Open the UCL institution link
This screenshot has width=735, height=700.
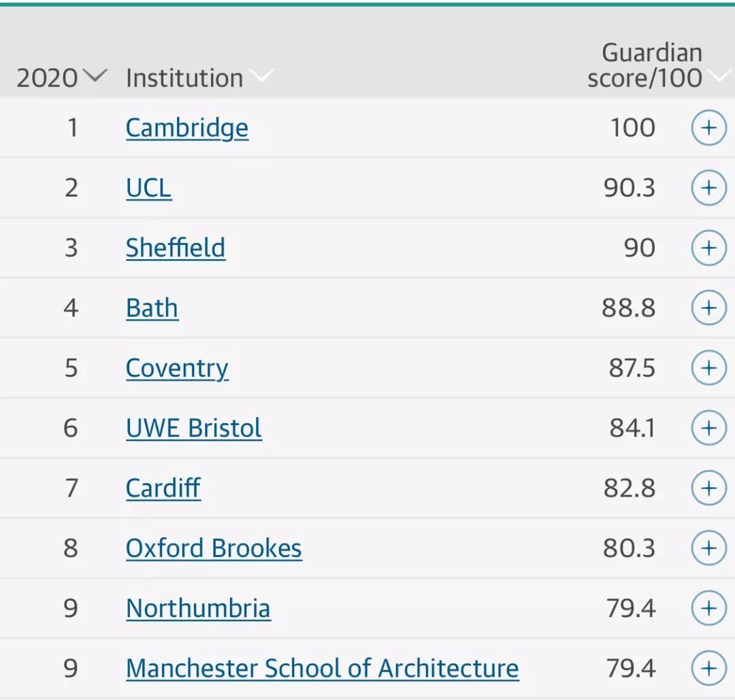coord(148,188)
